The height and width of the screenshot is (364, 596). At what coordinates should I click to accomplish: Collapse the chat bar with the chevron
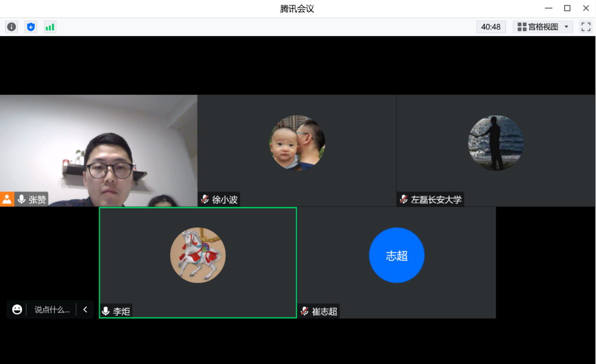point(85,310)
